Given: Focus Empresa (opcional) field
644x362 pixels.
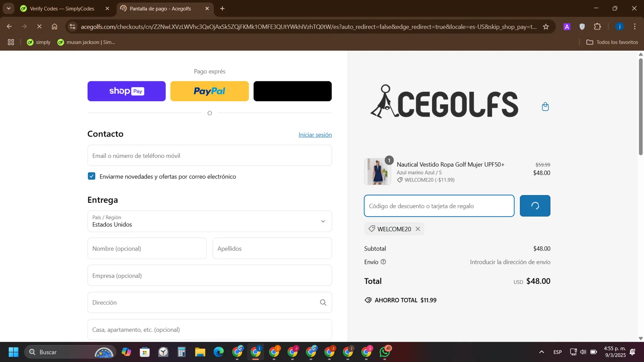Looking at the screenshot, I should tap(210, 276).
